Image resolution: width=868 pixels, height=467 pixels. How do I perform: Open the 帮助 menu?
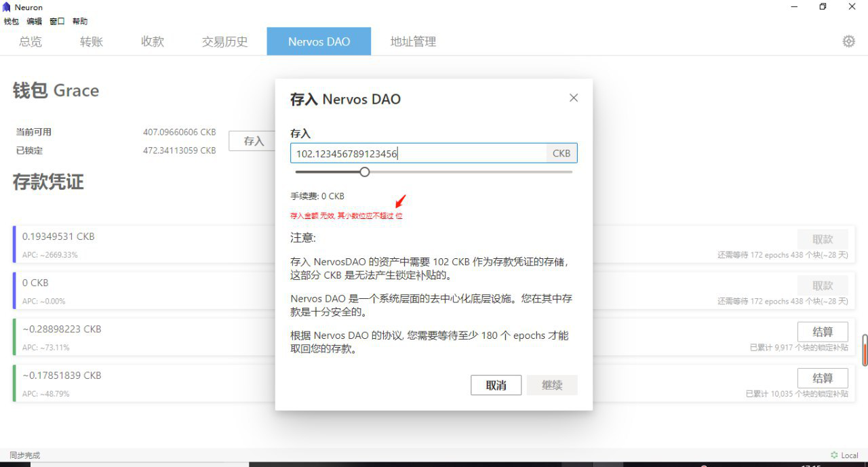[x=80, y=21]
